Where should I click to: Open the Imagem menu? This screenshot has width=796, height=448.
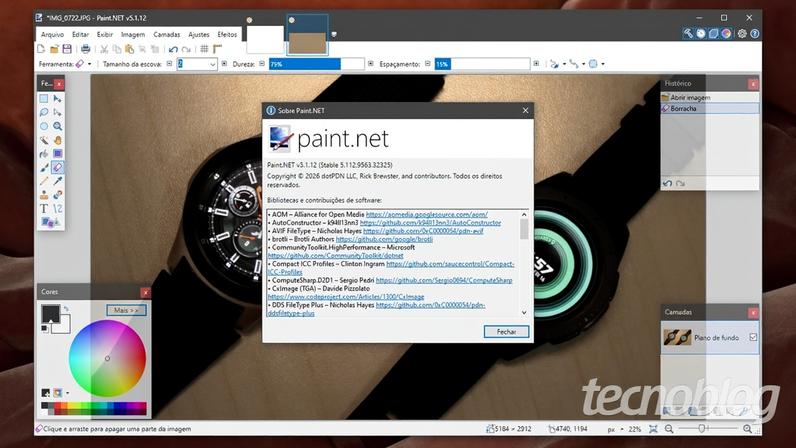point(133,35)
